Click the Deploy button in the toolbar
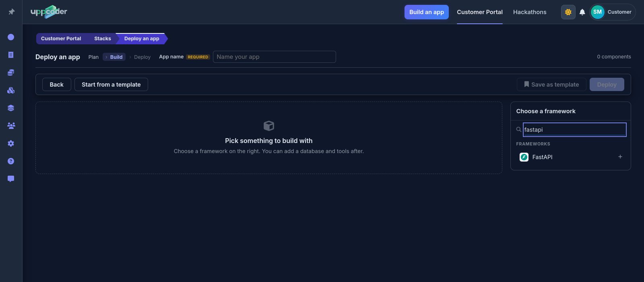 [607, 85]
